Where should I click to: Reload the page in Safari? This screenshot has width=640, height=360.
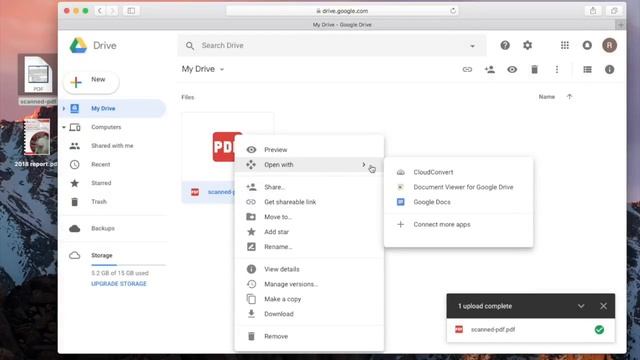[453, 11]
